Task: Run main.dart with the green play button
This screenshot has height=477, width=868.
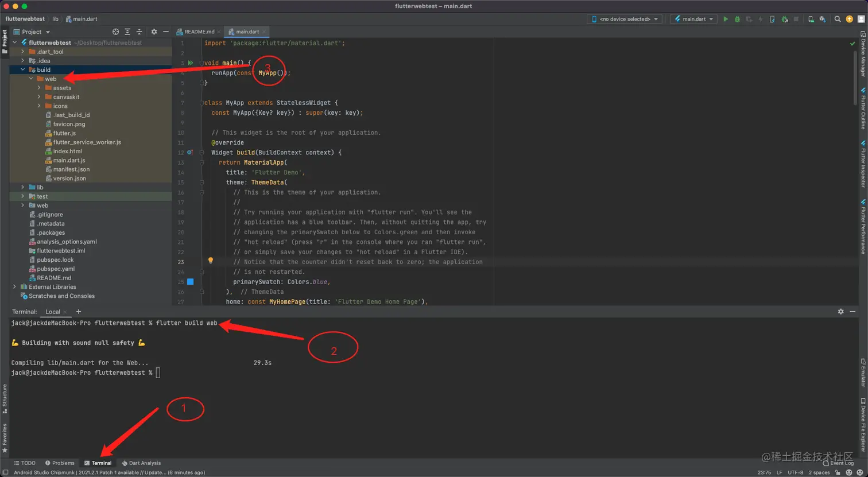Action: point(726,19)
